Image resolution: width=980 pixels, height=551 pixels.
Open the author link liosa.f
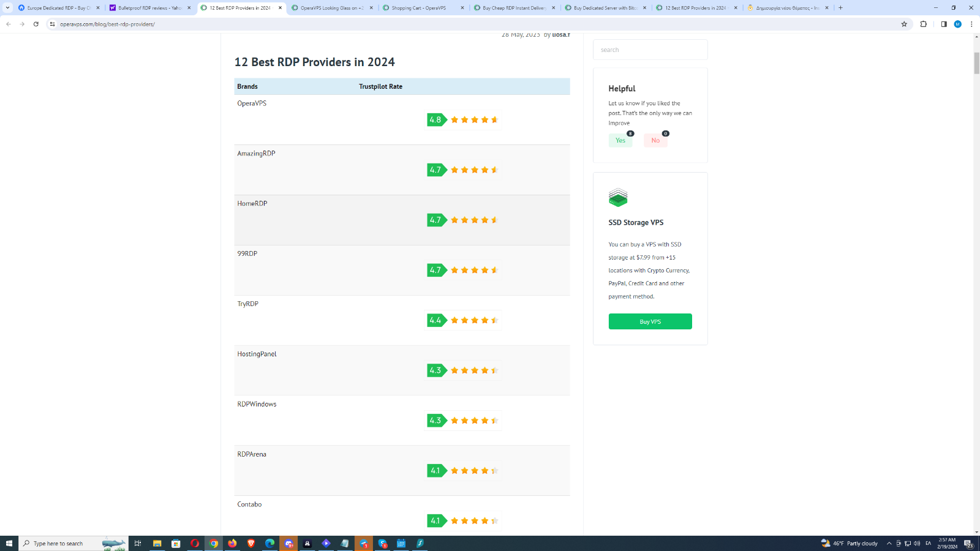pos(561,35)
